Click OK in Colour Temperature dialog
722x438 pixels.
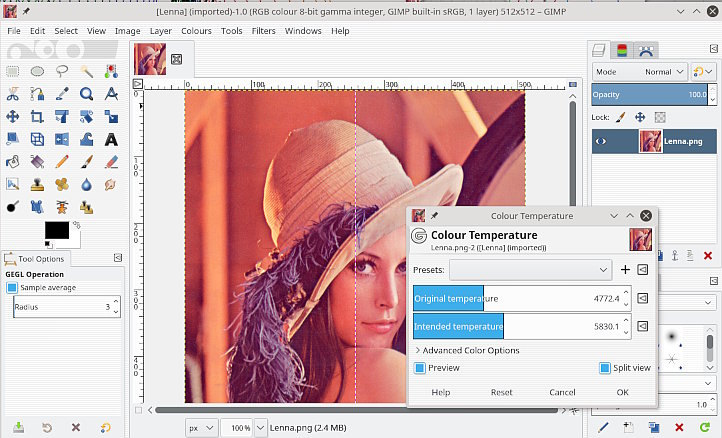click(x=623, y=392)
